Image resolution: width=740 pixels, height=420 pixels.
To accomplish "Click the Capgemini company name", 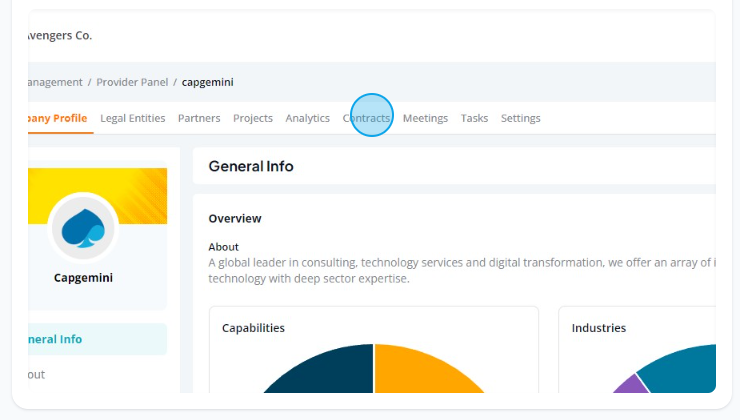I will [x=84, y=277].
